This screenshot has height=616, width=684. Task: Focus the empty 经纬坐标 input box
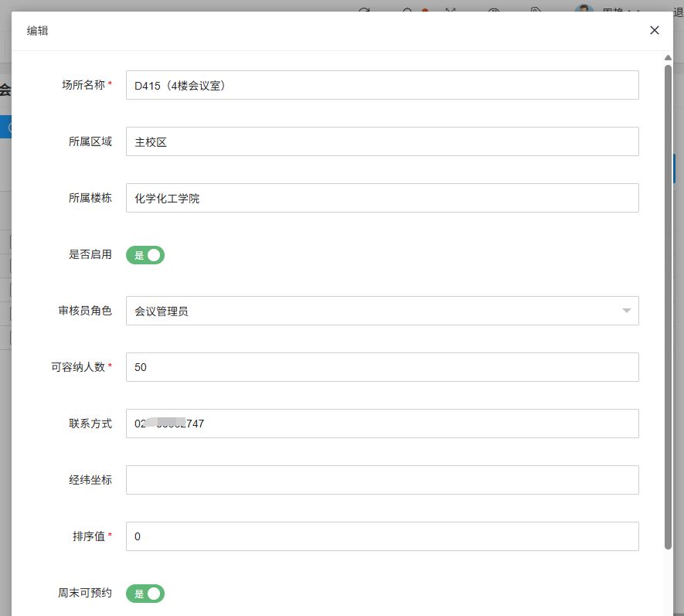(382, 480)
